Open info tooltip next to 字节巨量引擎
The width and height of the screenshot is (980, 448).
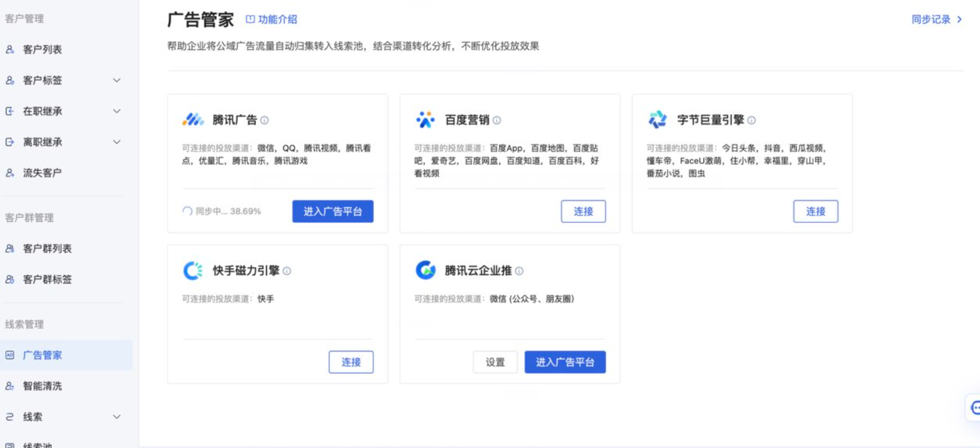[752, 121]
